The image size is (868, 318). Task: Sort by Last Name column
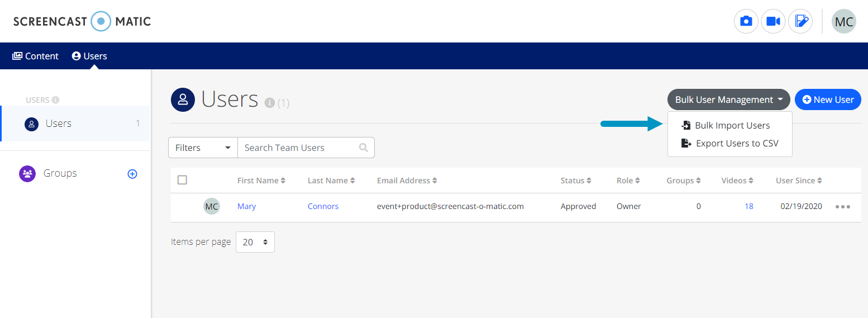[331, 181]
